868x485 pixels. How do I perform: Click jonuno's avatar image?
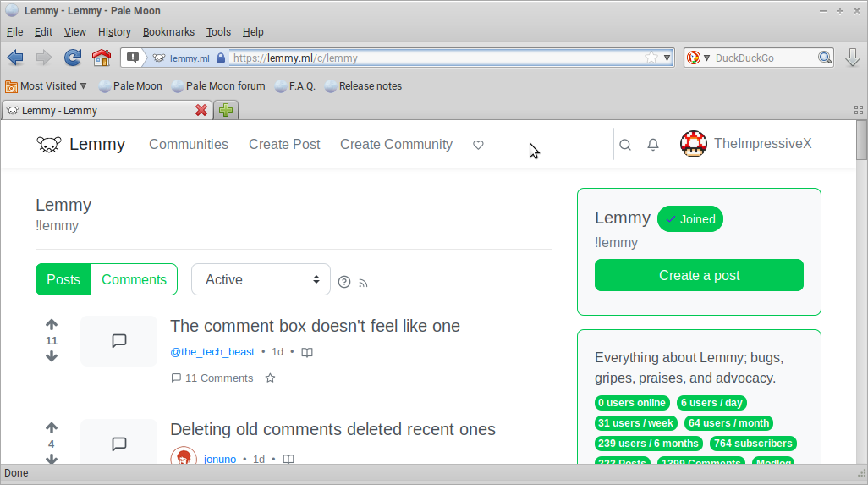184,456
